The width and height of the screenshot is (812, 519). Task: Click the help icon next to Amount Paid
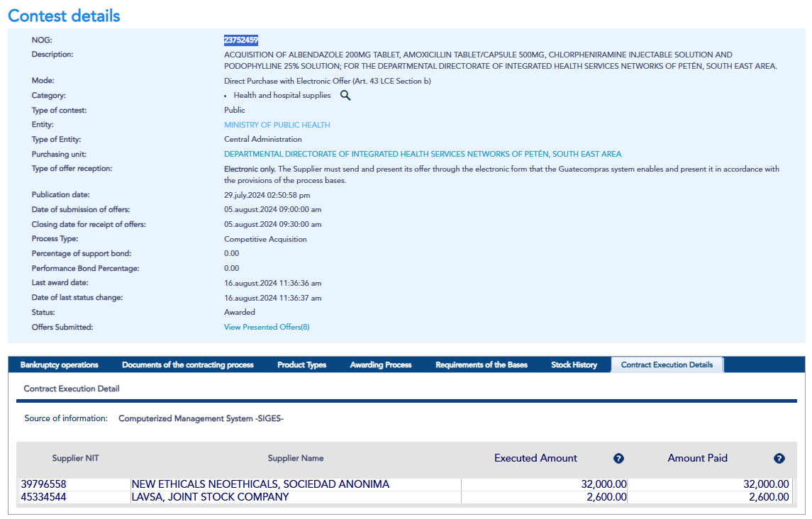(779, 458)
